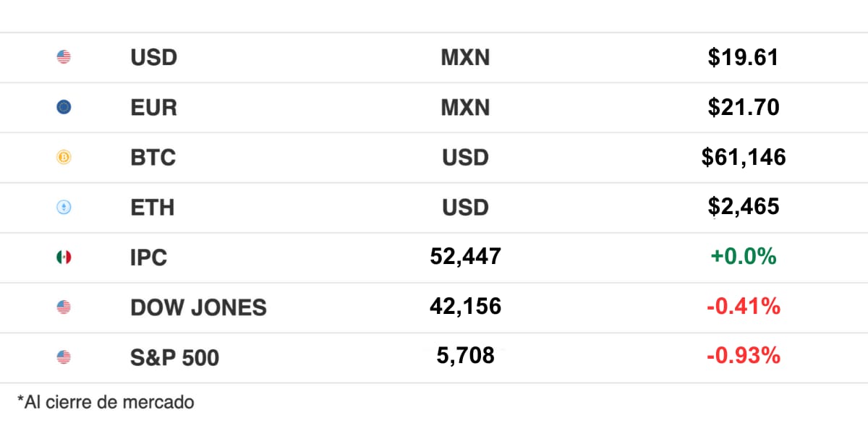Click the "Al cierre de mercado" footnote
Viewport: 868px width, 434px height.
point(106,402)
